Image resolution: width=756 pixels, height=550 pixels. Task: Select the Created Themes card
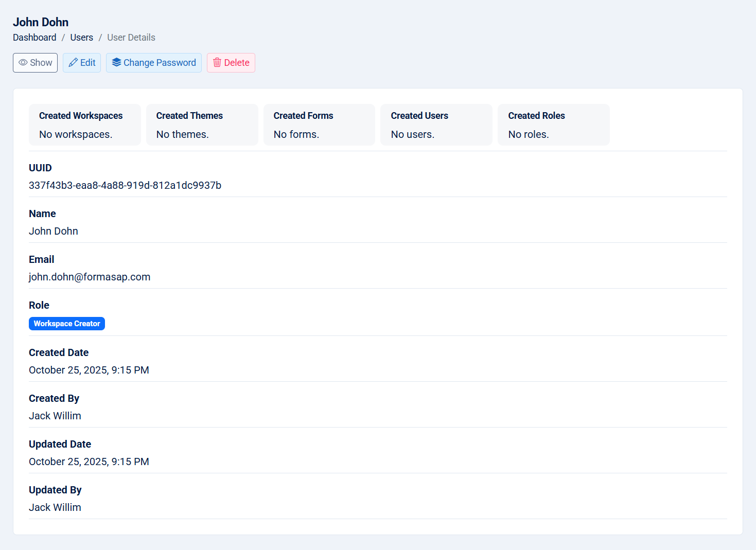[202, 125]
